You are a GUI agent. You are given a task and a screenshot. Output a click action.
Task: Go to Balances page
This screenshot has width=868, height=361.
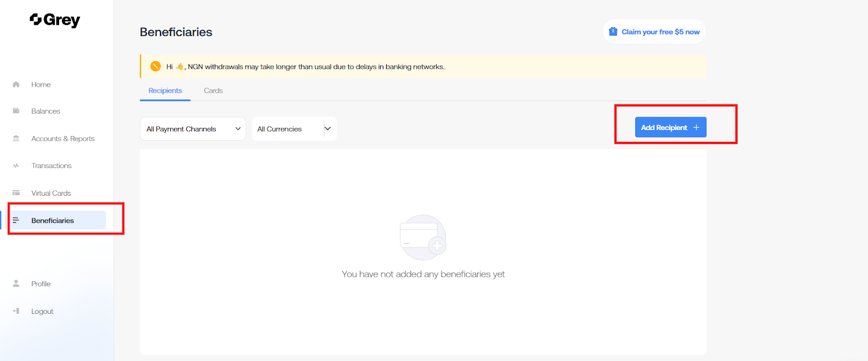pyautogui.click(x=46, y=111)
